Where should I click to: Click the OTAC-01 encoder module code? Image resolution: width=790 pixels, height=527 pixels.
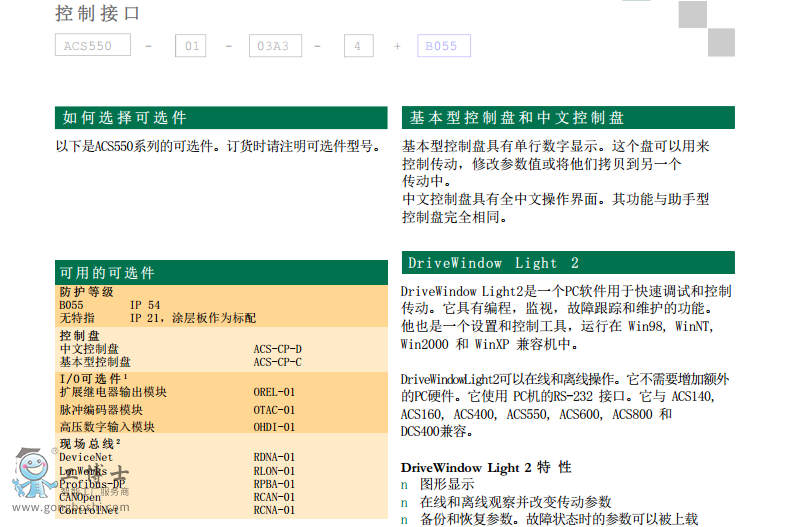274,410
